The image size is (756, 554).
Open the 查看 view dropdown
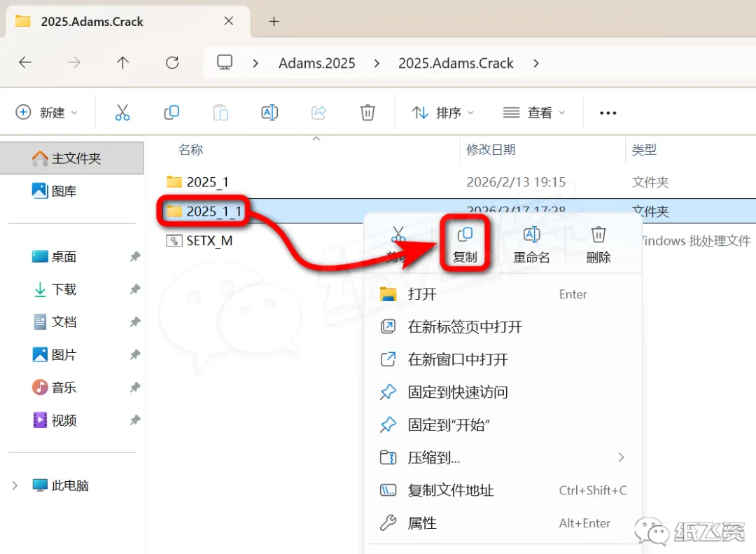[533, 113]
